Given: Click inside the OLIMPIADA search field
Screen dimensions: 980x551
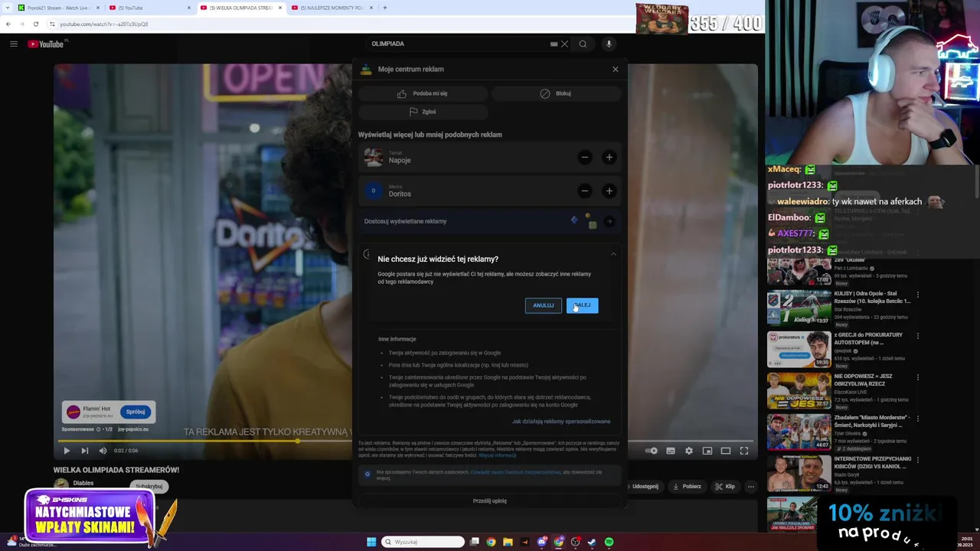Looking at the screenshot, I should (459, 44).
